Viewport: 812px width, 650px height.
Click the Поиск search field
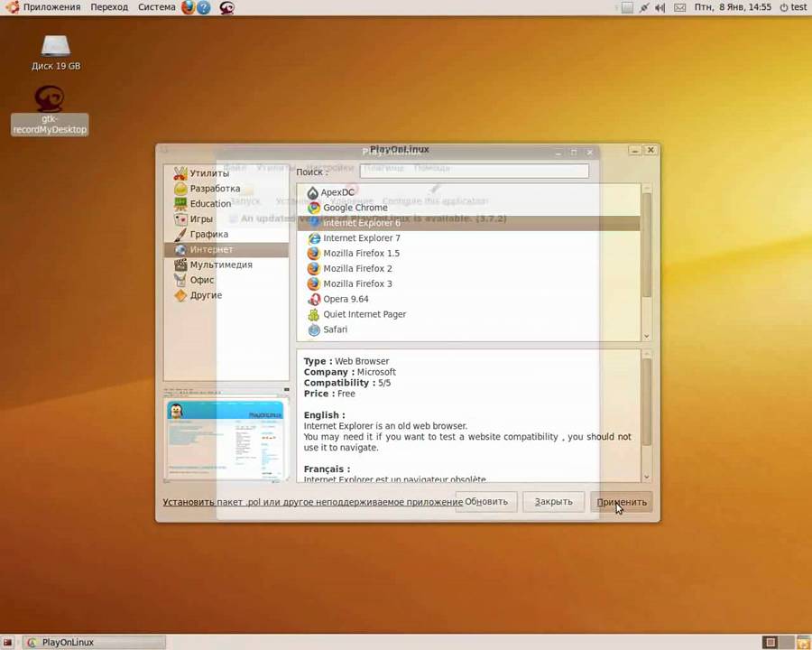point(475,171)
